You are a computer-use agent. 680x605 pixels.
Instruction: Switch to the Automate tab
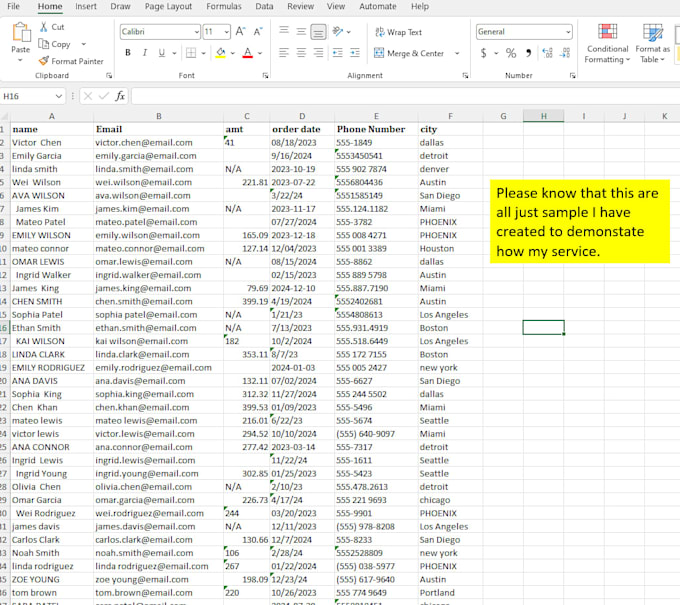coord(378,7)
